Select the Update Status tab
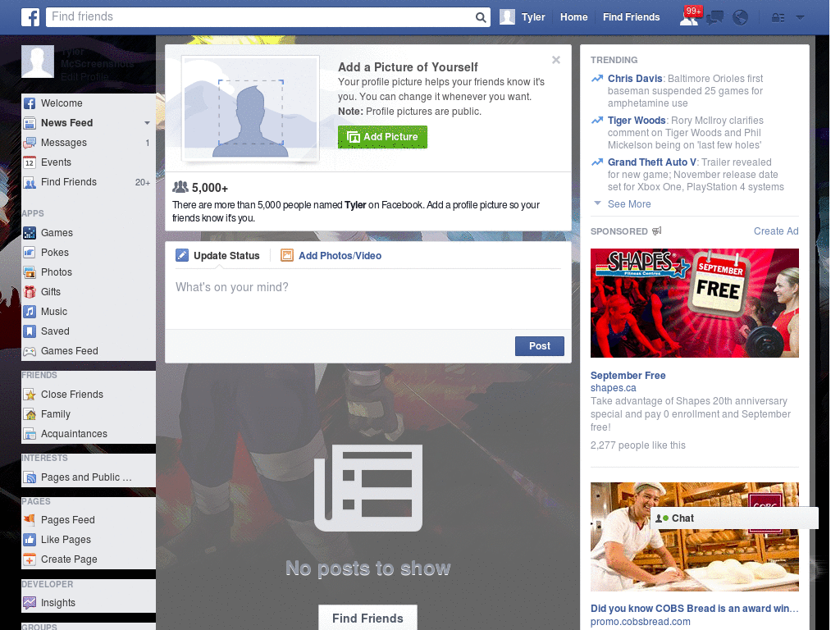Viewport: 840px width, 630px height. tap(217, 256)
